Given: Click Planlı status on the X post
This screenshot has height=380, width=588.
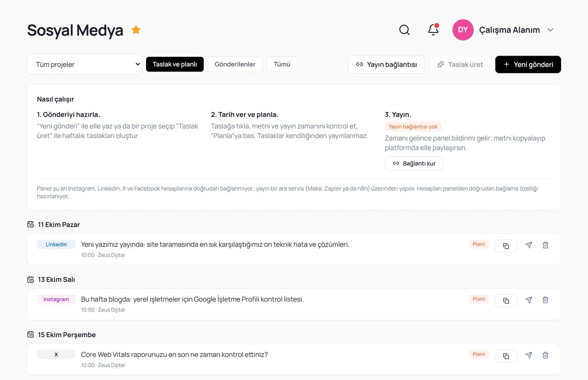Looking at the screenshot, I should pos(479,354).
